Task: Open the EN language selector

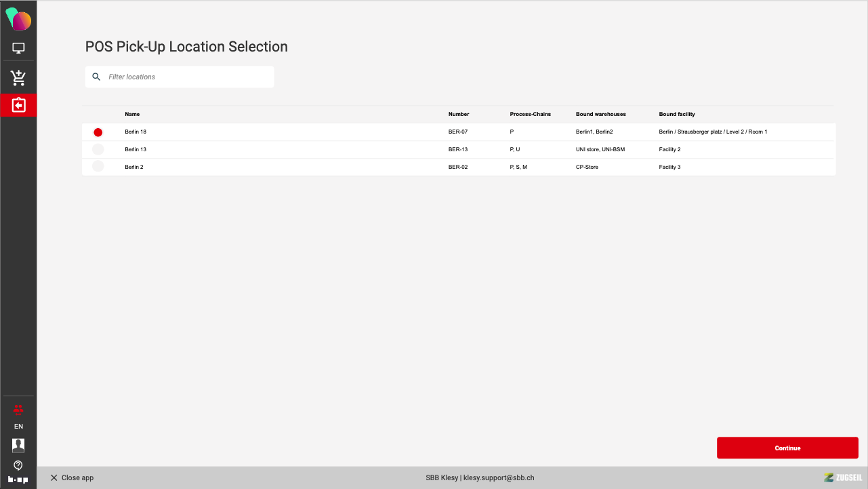Action: pyautogui.click(x=18, y=427)
